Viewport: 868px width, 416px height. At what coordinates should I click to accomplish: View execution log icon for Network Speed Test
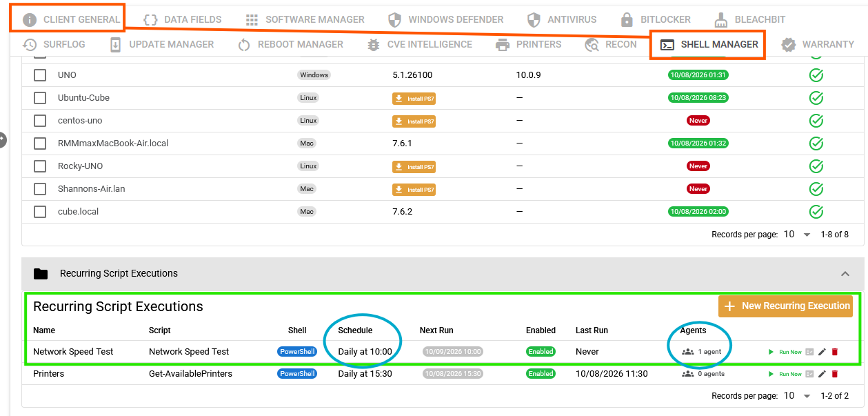(811, 352)
